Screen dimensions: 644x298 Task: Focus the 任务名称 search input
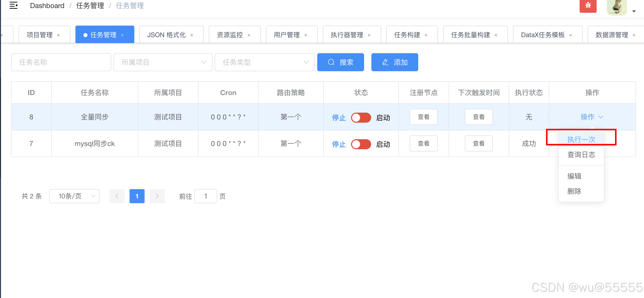coord(61,62)
